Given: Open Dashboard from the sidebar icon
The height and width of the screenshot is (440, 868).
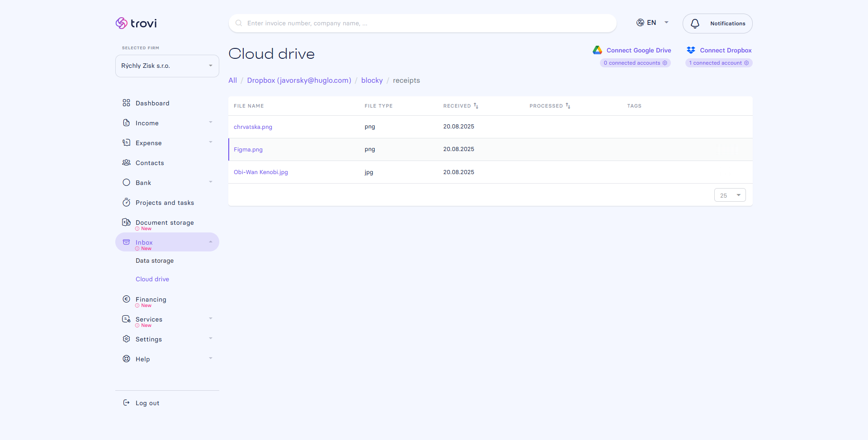Looking at the screenshot, I should tap(126, 103).
